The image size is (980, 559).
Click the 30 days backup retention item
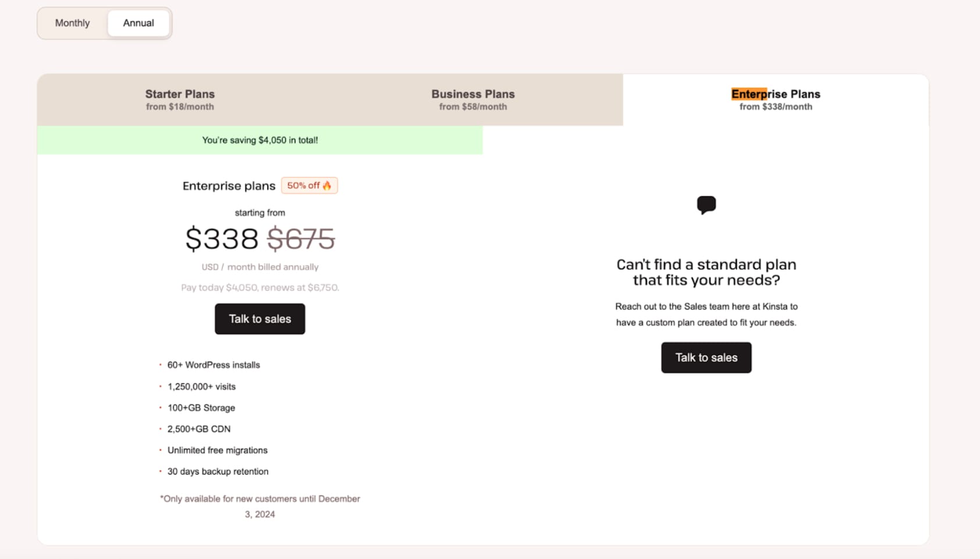pos(218,472)
